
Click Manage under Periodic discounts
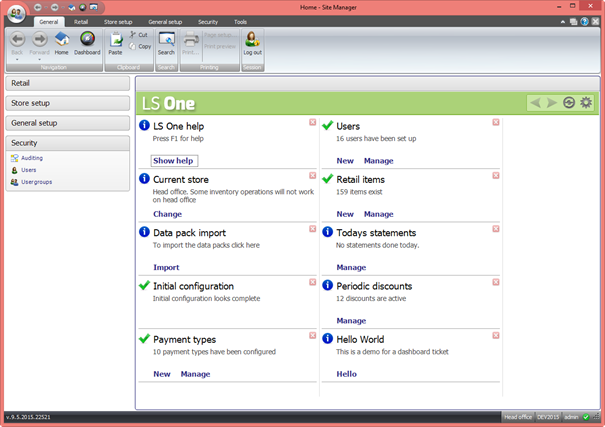point(351,321)
